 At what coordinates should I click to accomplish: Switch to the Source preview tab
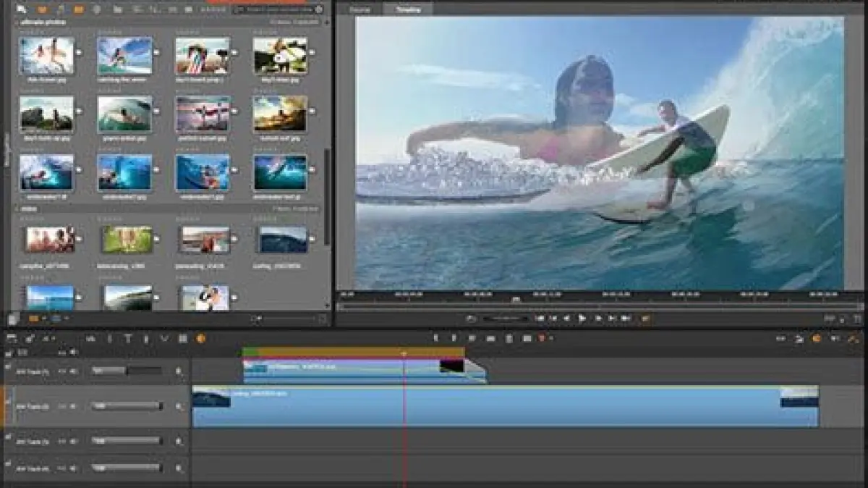pyautogui.click(x=359, y=9)
